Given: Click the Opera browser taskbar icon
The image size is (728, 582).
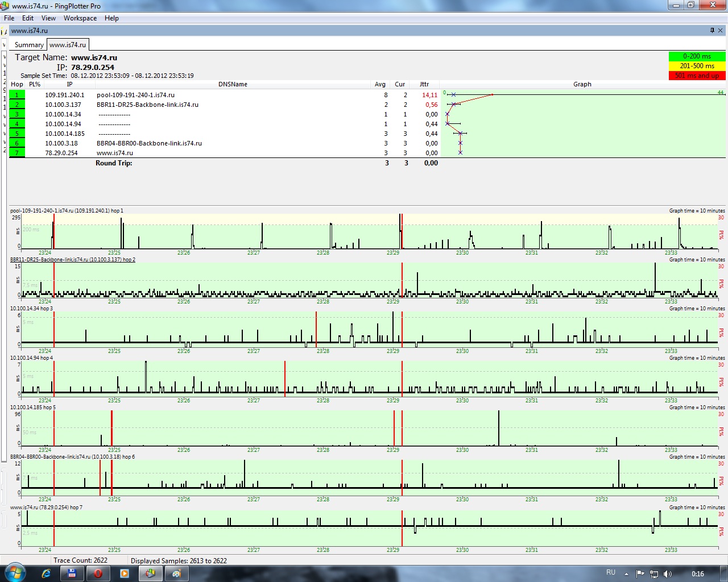Looking at the screenshot, I should [98, 573].
